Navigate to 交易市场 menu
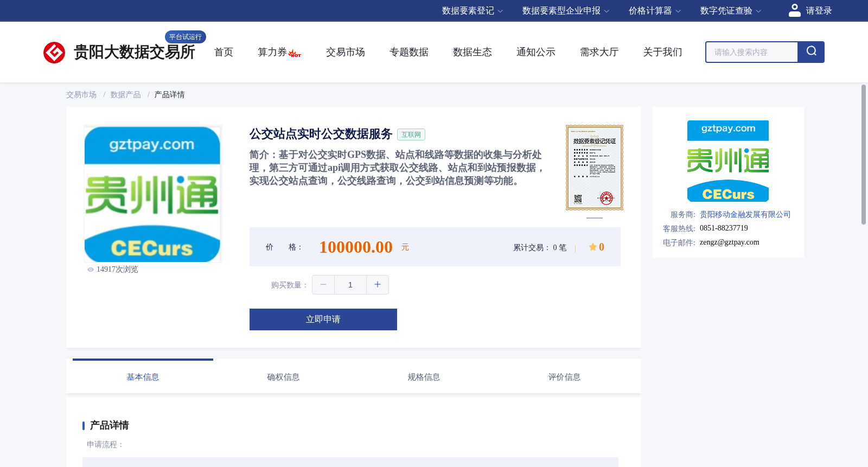868x467 pixels. point(346,52)
